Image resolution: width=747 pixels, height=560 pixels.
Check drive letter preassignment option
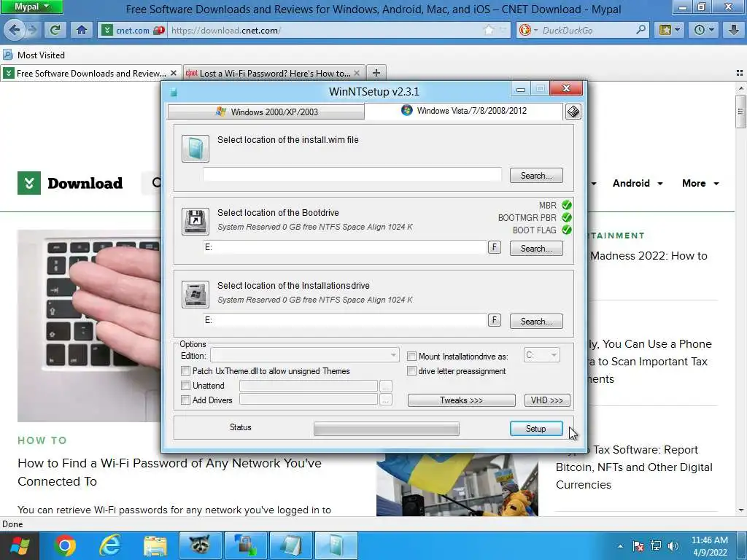point(411,370)
